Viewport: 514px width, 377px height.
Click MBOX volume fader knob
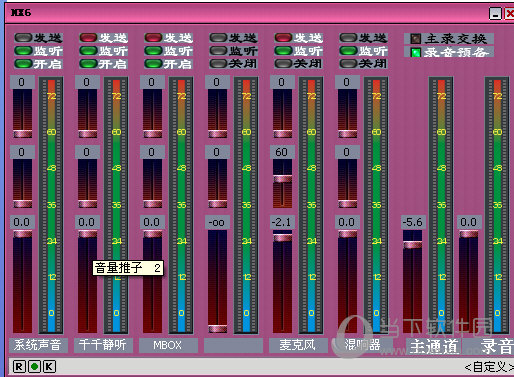(x=153, y=234)
